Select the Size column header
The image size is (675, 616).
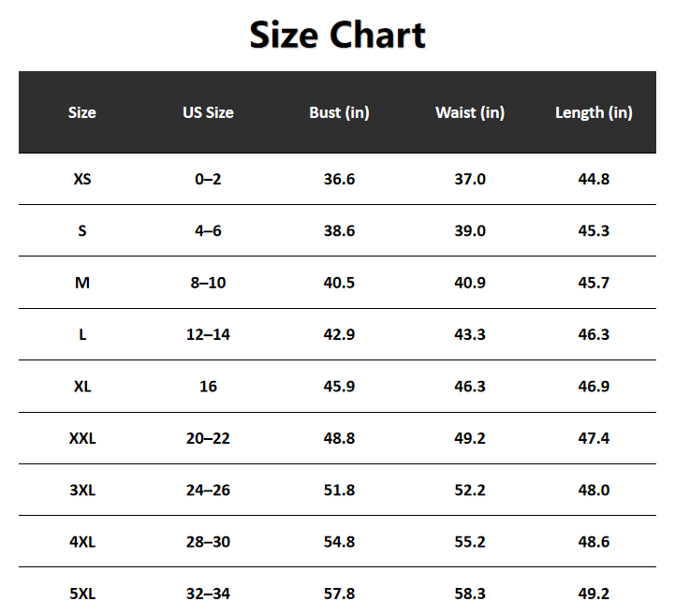coord(82,112)
